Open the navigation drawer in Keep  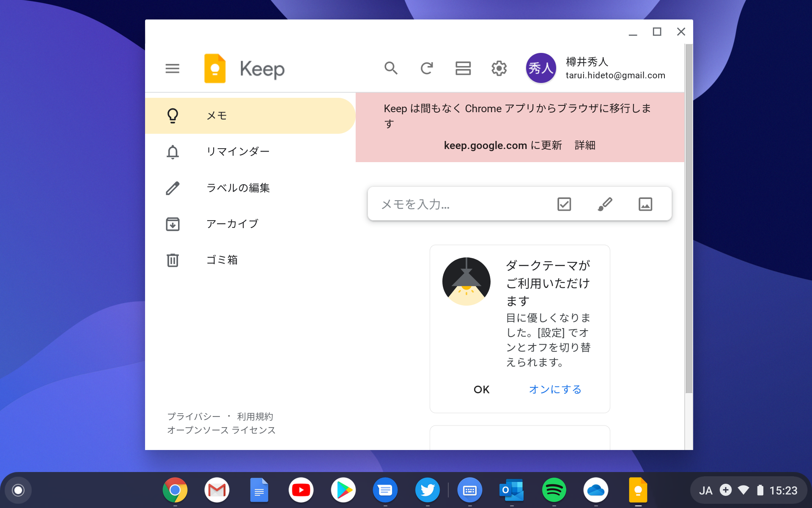(x=172, y=68)
